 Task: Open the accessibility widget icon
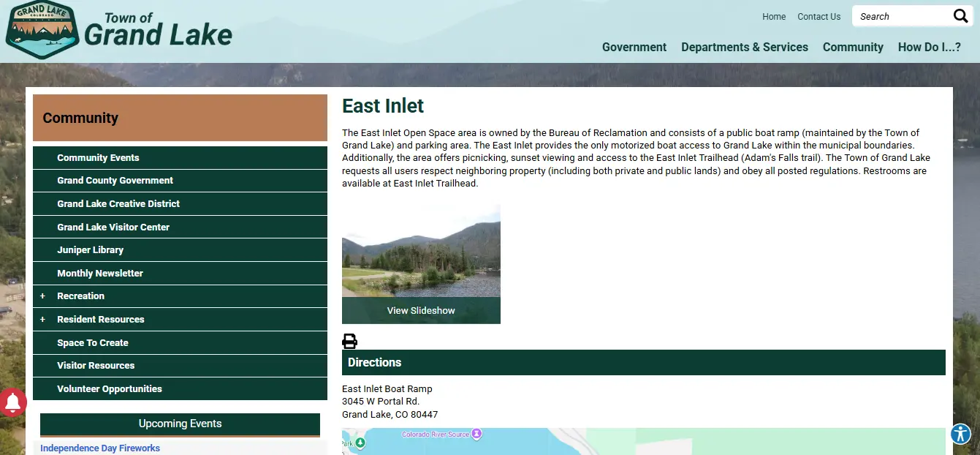pyautogui.click(x=960, y=434)
